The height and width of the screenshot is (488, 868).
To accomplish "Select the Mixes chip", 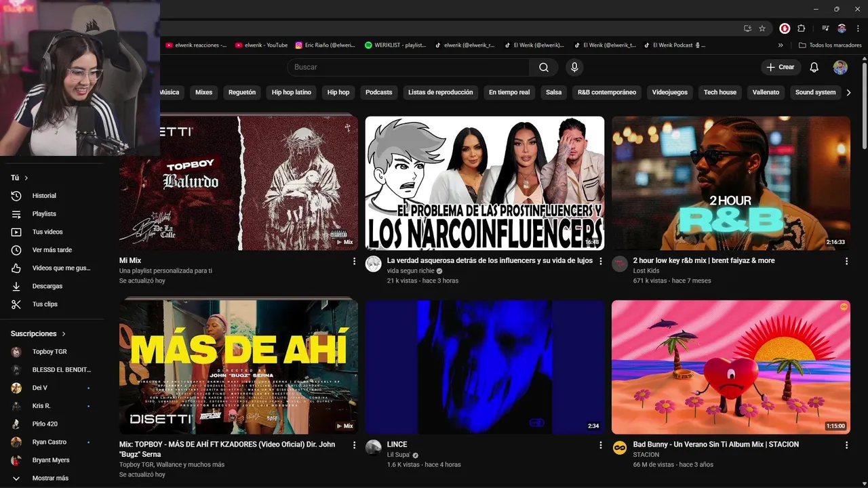I will pyautogui.click(x=203, y=92).
